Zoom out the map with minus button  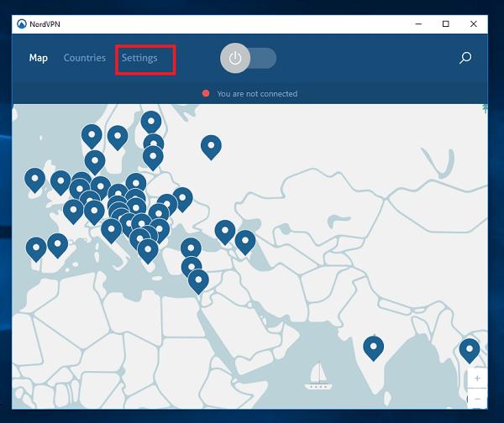(477, 399)
